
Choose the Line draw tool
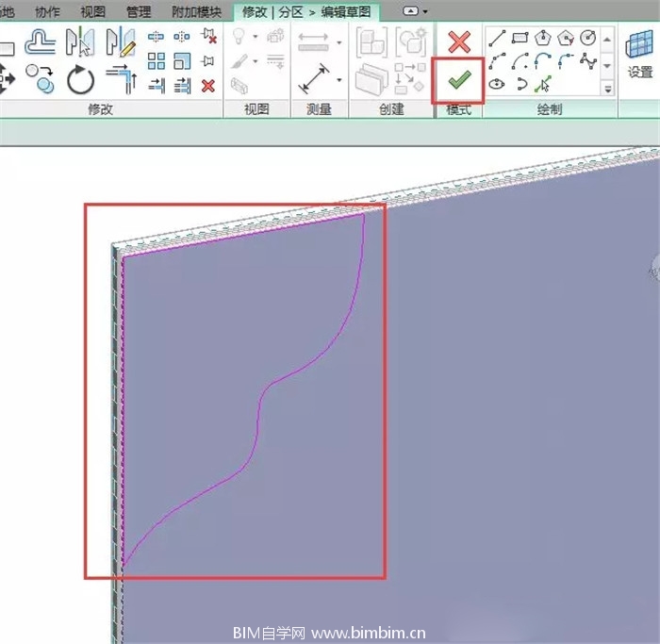(497, 38)
